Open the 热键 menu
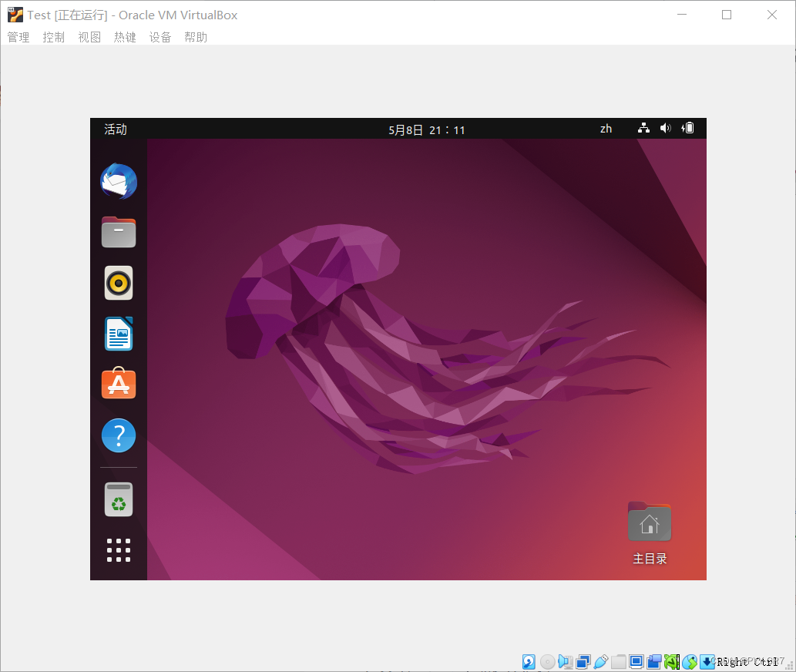The image size is (796, 672). (x=125, y=37)
